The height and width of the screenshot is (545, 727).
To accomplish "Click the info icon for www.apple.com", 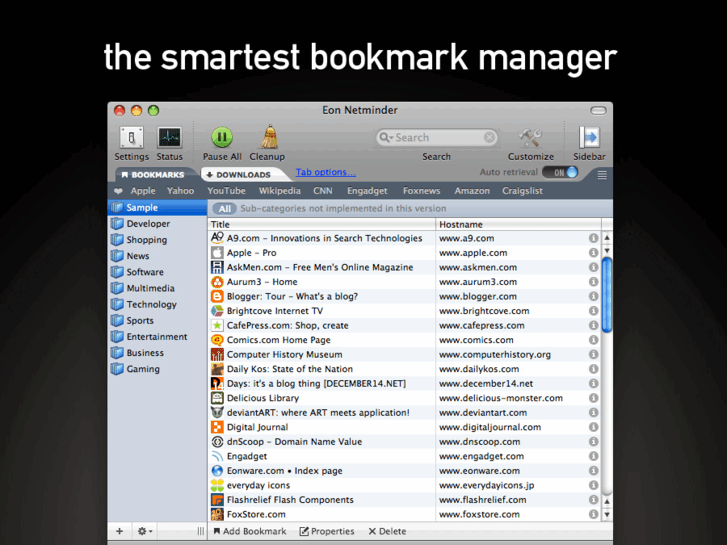I will point(593,252).
